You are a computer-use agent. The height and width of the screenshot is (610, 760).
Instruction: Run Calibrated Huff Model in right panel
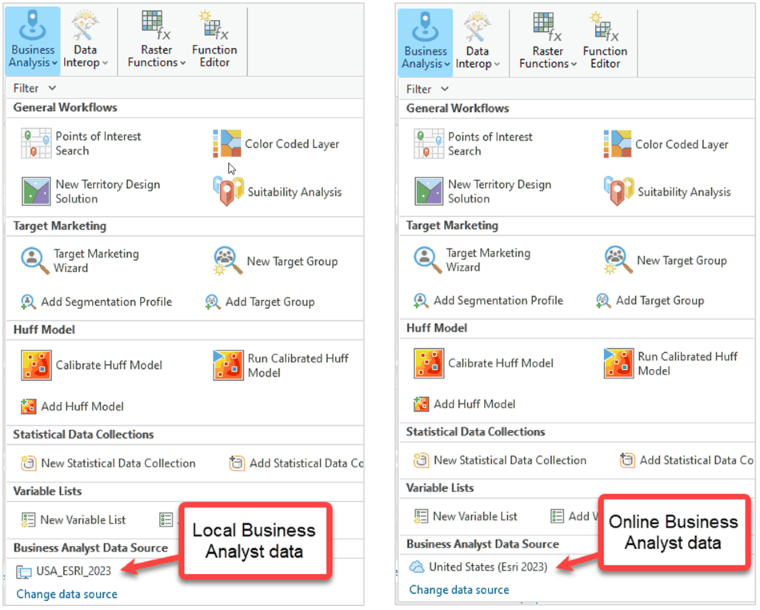click(671, 363)
